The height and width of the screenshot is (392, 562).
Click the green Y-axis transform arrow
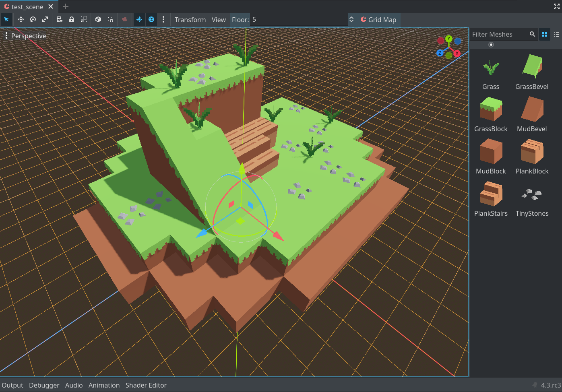pyautogui.click(x=242, y=168)
